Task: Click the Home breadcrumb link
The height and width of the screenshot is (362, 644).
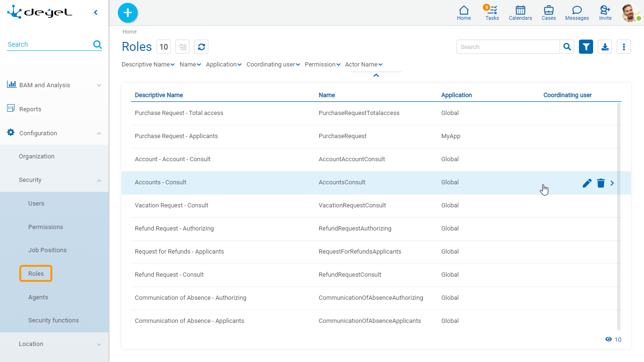Action: click(130, 32)
